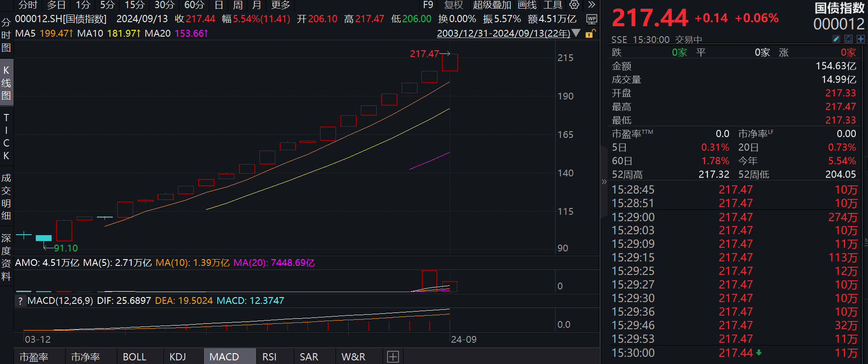Image resolution: width=868 pixels, height=364 pixels.
Task: Click the 217.47 high price marker on chart
Action: (x=424, y=54)
